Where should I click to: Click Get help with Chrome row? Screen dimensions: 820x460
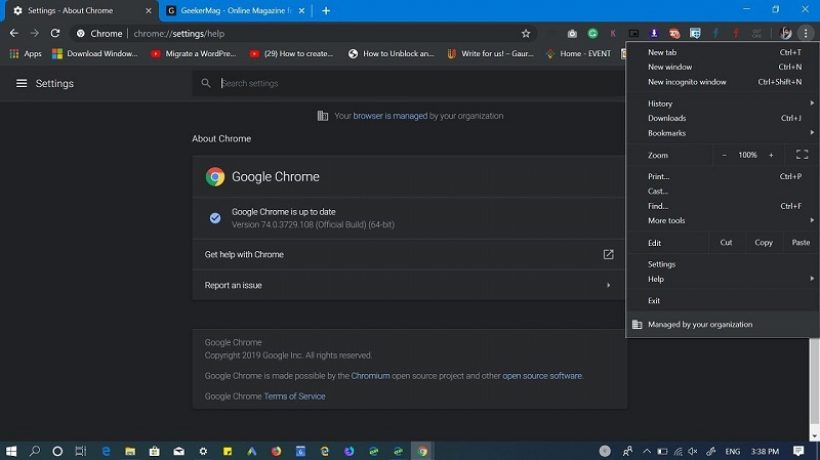(409, 255)
